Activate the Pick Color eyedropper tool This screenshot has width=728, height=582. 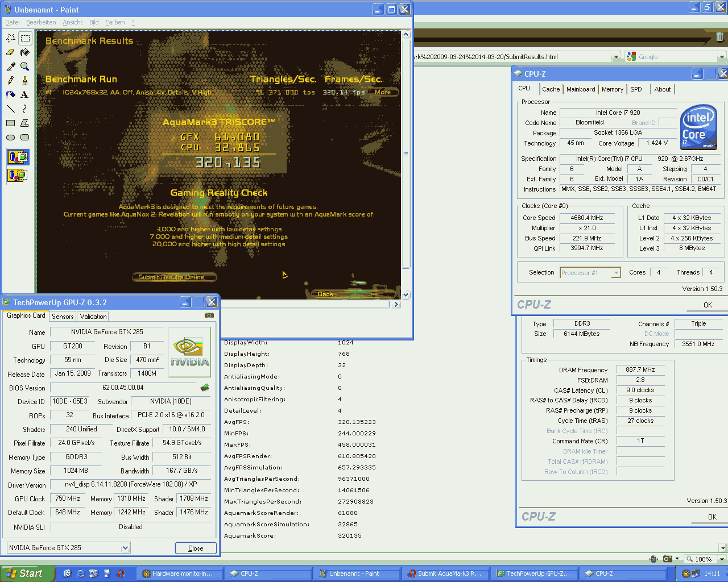(x=11, y=66)
